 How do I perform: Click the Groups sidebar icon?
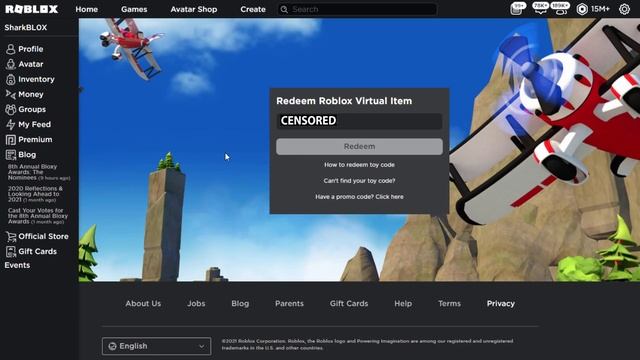pyautogui.click(x=11, y=109)
